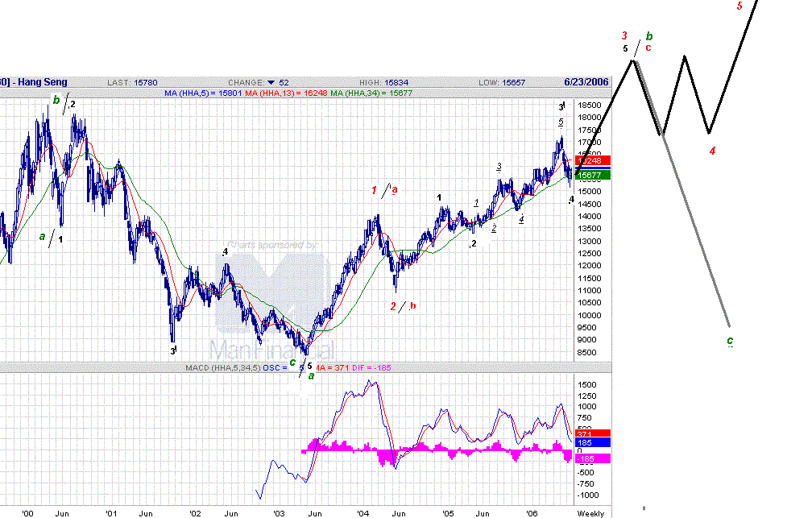Screen dimensions: 812x518
Task: Click the red wave 5 projection label
Action: coord(739,6)
